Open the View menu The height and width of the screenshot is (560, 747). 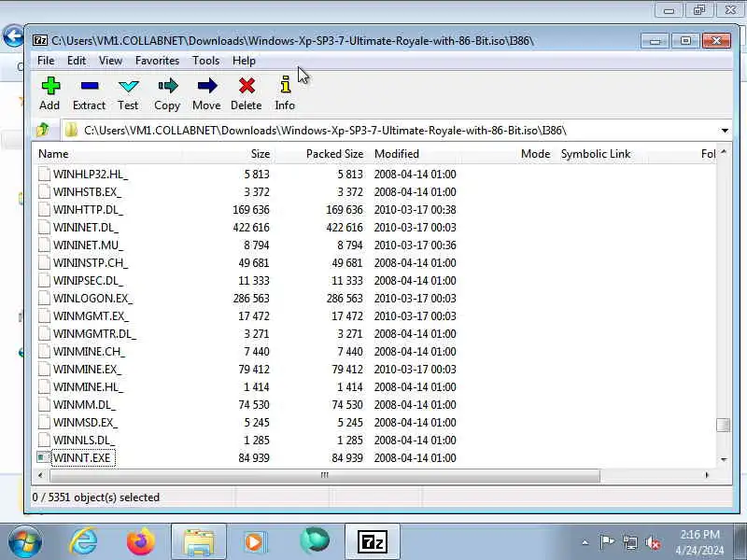(x=110, y=61)
